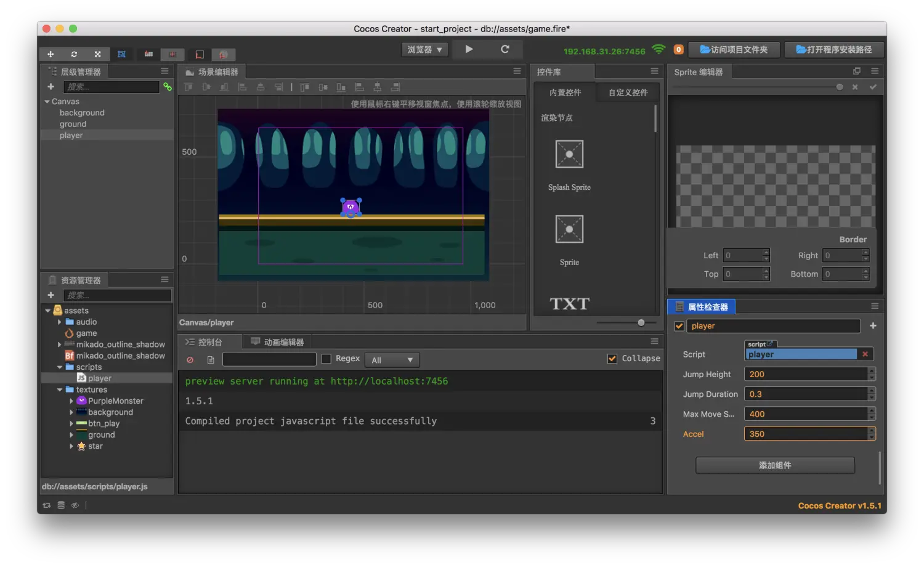This screenshot has width=924, height=567.
Task: Remove the player script reference
Action: point(865,354)
